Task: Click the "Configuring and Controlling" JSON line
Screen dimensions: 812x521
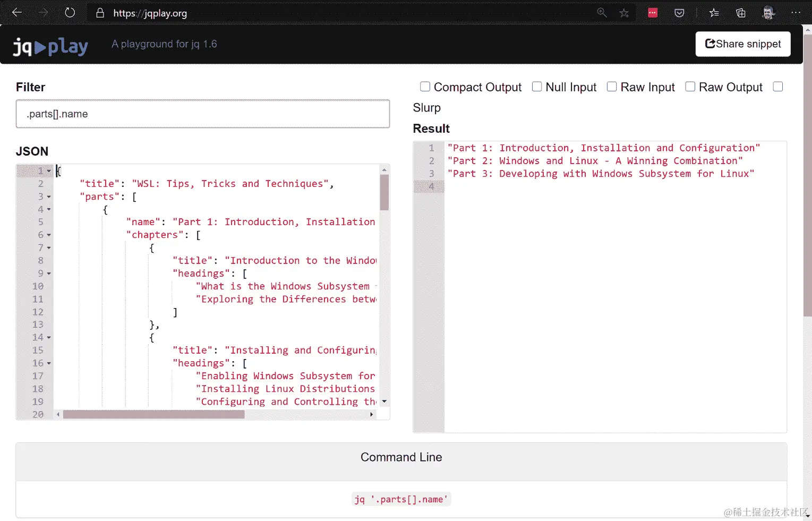Action: point(286,402)
